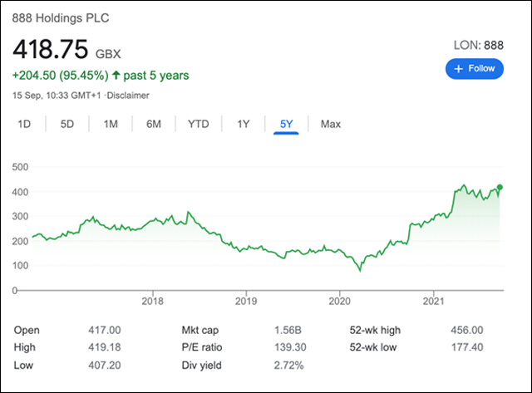532x393 pixels.
Task: Click the plus icon in Follow button
Action: [x=458, y=69]
